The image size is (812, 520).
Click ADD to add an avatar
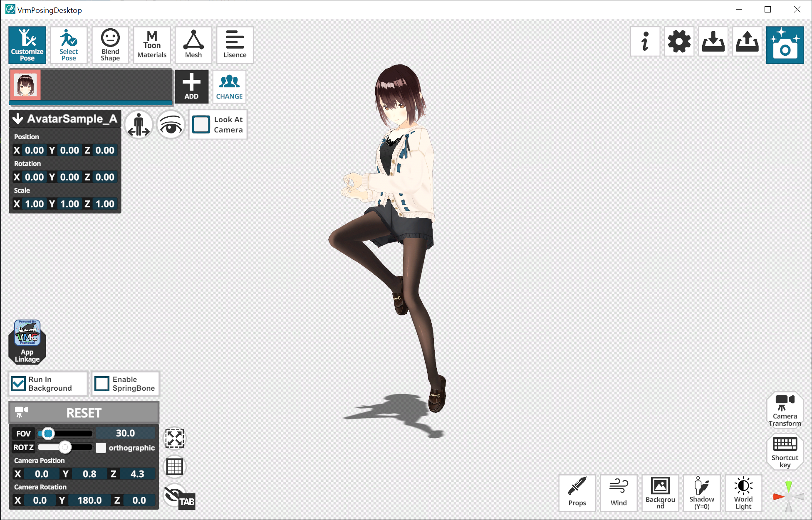click(191, 86)
